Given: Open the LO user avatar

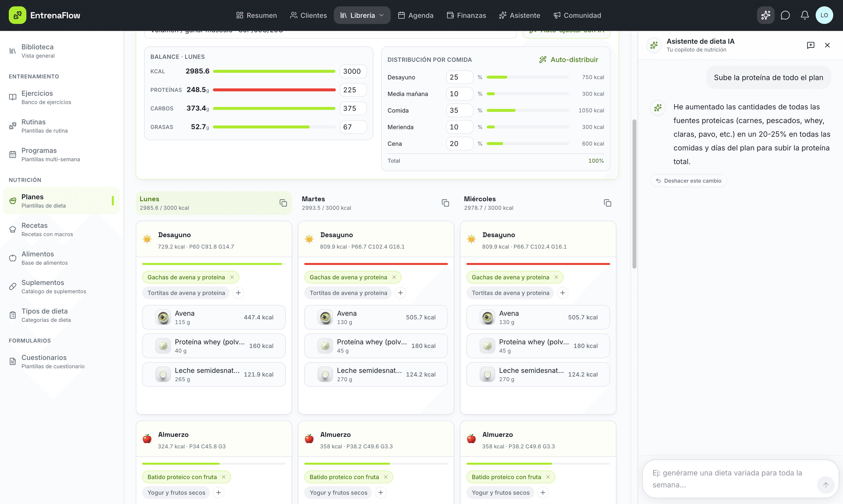Looking at the screenshot, I should tap(824, 15).
